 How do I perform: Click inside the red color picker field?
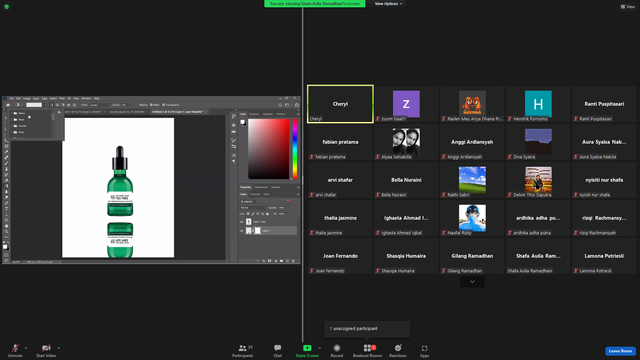point(269,149)
